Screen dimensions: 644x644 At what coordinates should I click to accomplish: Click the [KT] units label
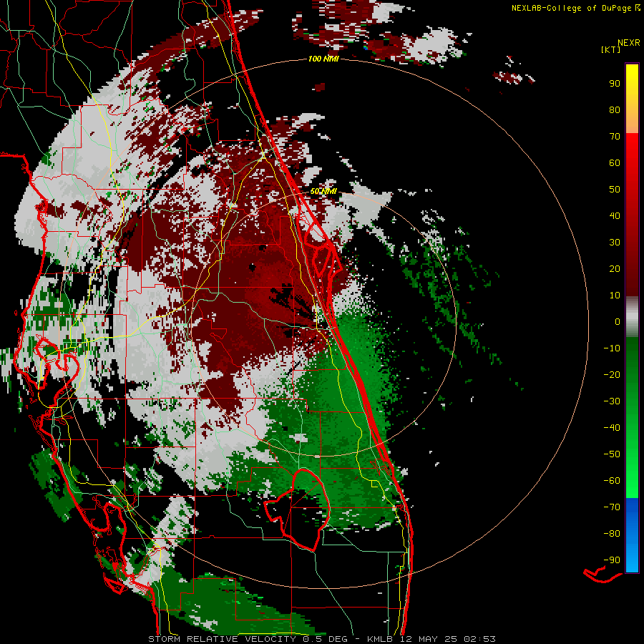610,49
